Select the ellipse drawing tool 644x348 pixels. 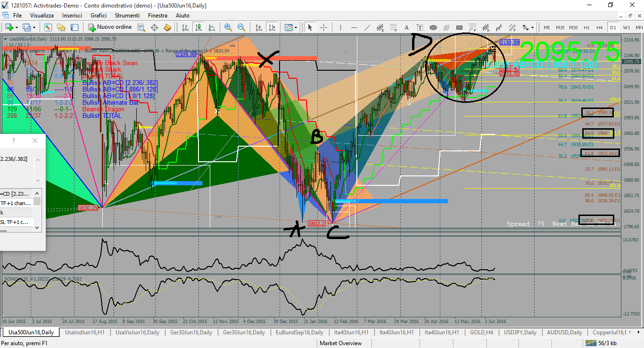click(433, 27)
